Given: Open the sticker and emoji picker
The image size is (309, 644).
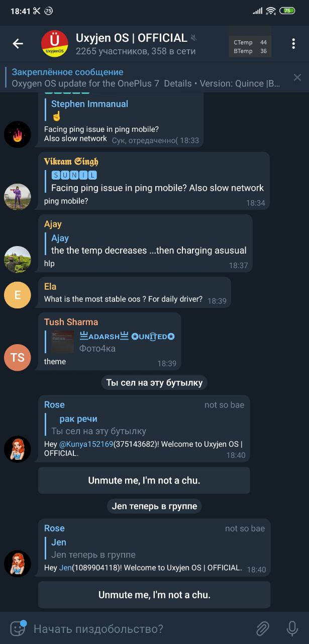Looking at the screenshot, I should (18, 628).
